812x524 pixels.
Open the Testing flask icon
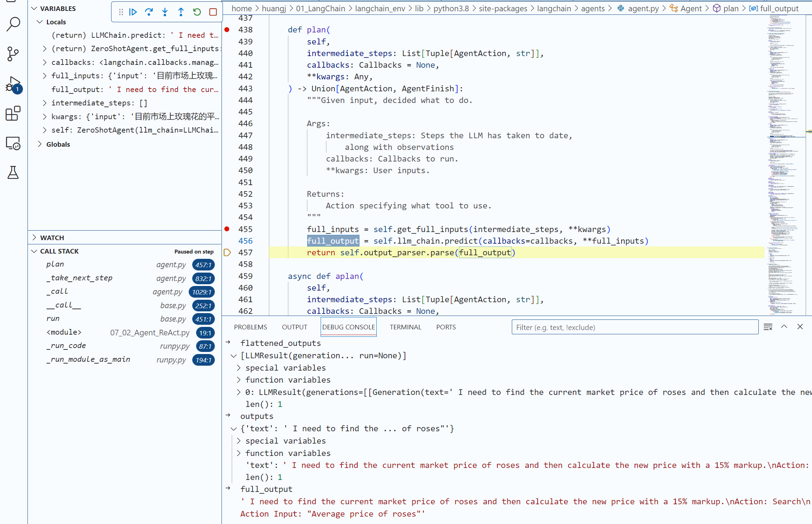point(13,173)
